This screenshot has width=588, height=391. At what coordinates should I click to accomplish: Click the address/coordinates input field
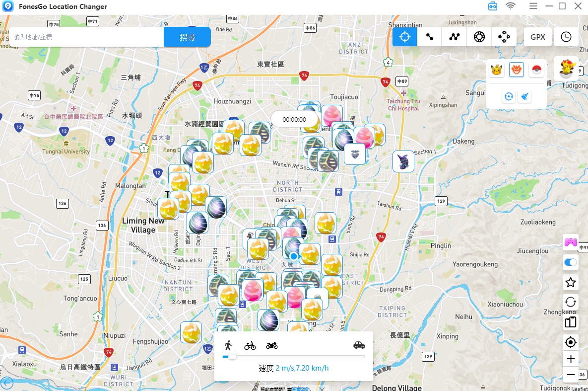pyautogui.click(x=87, y=37)
